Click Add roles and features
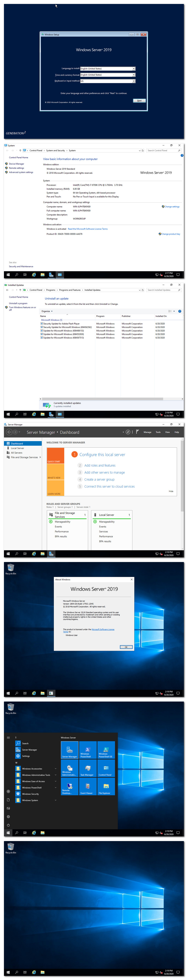Image resolution: width=188 pixels, height=980 pixels. click(100, 465)
